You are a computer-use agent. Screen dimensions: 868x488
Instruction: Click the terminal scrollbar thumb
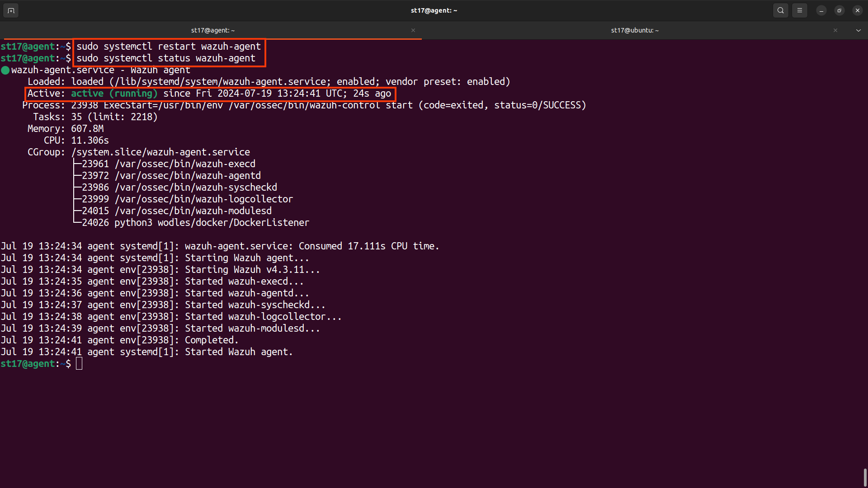pos(865,477)
